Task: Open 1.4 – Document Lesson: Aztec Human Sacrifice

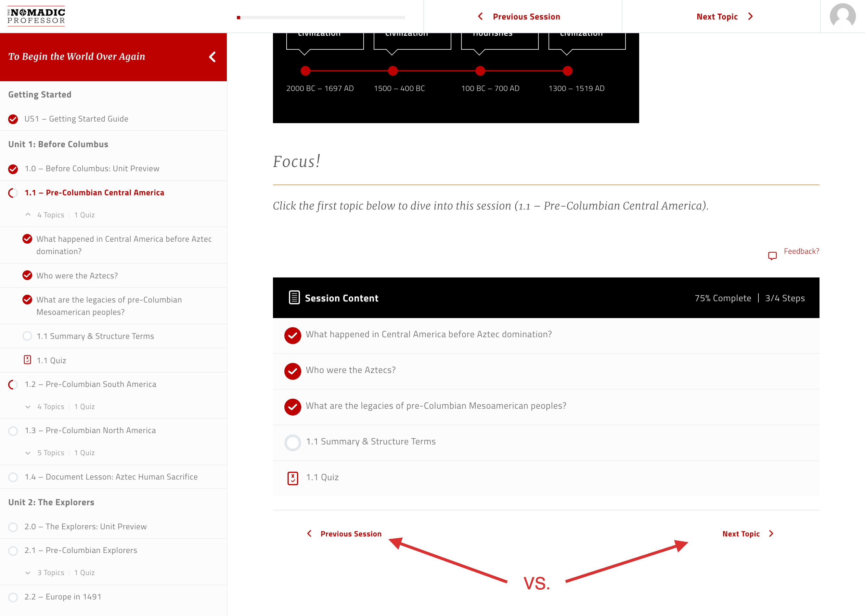Action: coord(111,477)
